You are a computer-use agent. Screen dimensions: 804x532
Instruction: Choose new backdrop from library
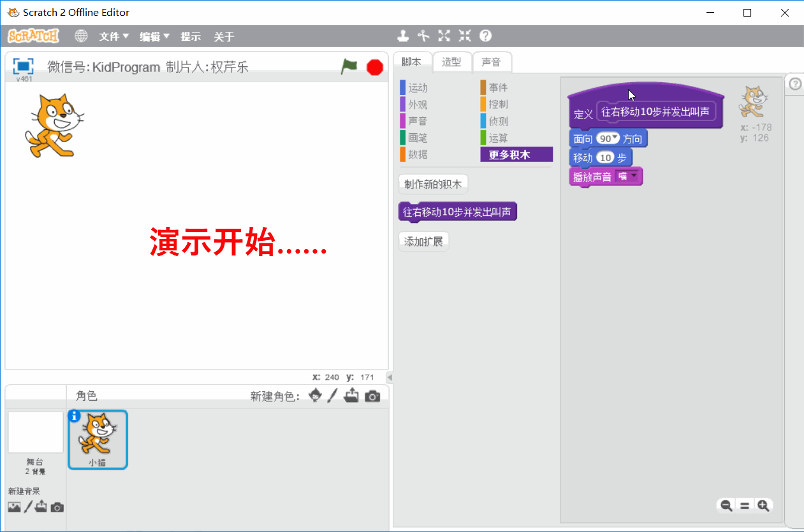pos(14,507)
